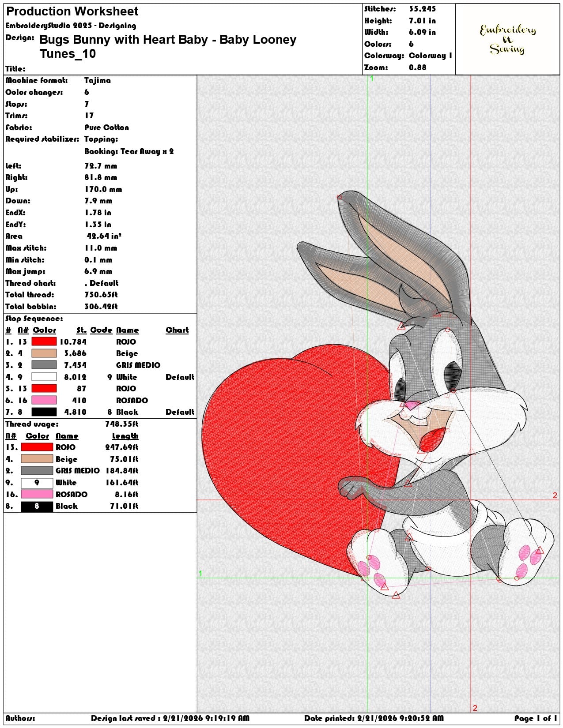Image resolution: width=563 pixels, height=728 pixels.
Task: Click the Zoom value 0.88
Action: (x=417, y=68)
